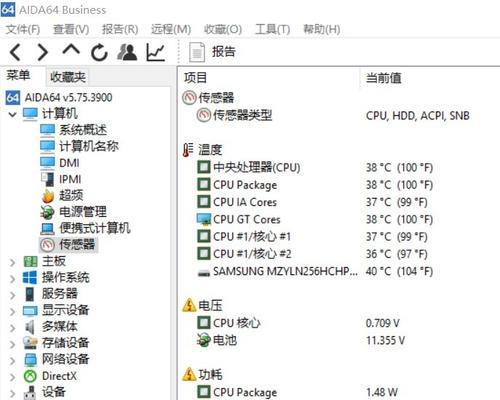Click the 电池 battery icon
The image size is (500, 400).
coord(203,340)
